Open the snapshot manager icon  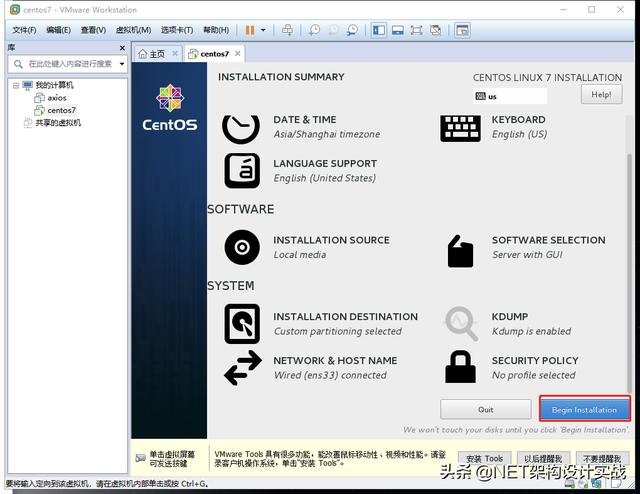(x=352, y=30)
